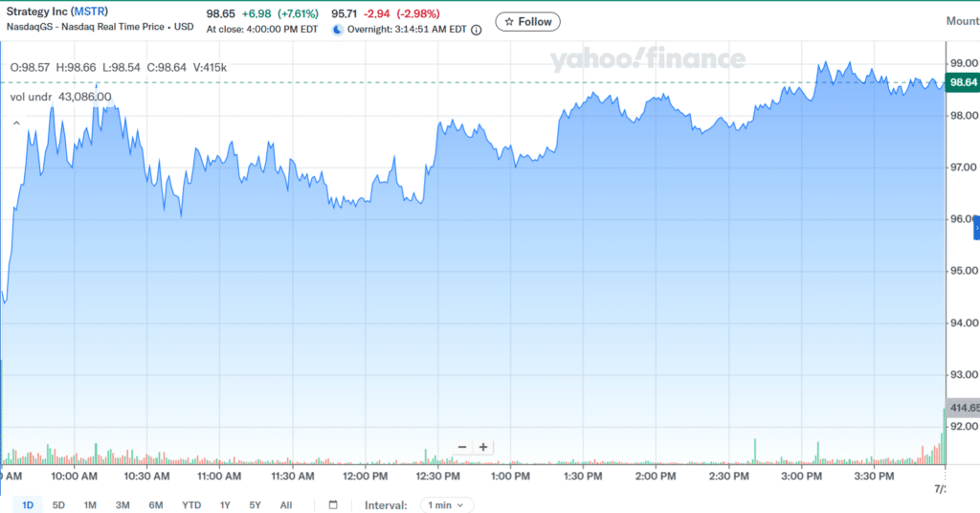Viewport: 980px width, 513px height.
Task: Click the star icon on Follow
Action: (x=509, y=22)
